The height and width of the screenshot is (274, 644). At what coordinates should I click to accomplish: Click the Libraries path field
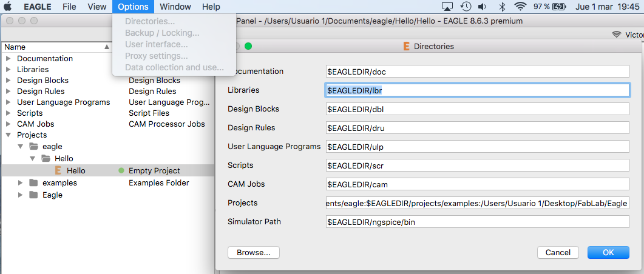[478, 90]
